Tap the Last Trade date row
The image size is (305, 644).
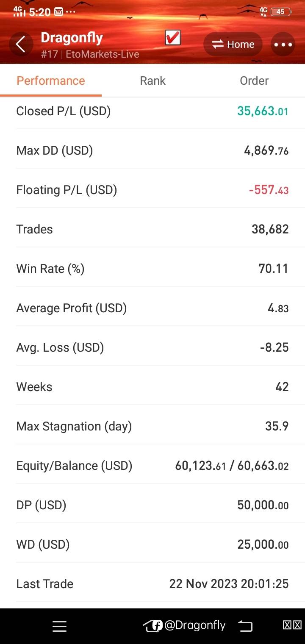pyautogui.click(x=152, y=584)
